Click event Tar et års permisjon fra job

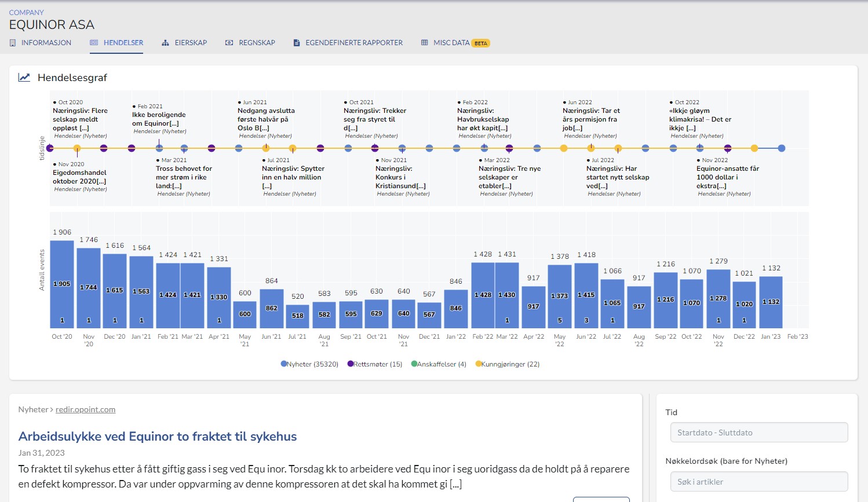[591, 119]
